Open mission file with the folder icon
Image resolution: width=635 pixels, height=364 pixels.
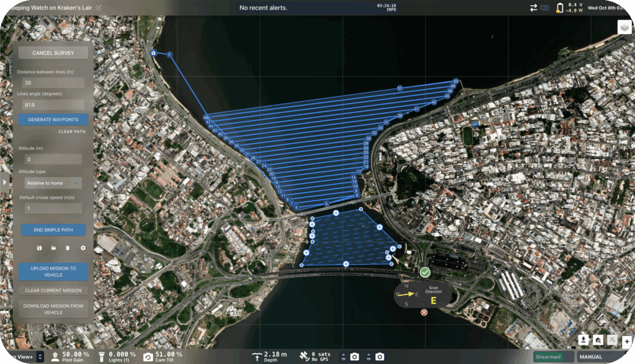click(53, 248)
